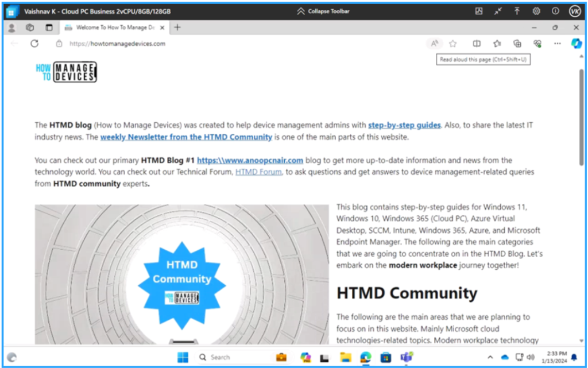Open Microsoft Teams from taskbar

point(406,357)
